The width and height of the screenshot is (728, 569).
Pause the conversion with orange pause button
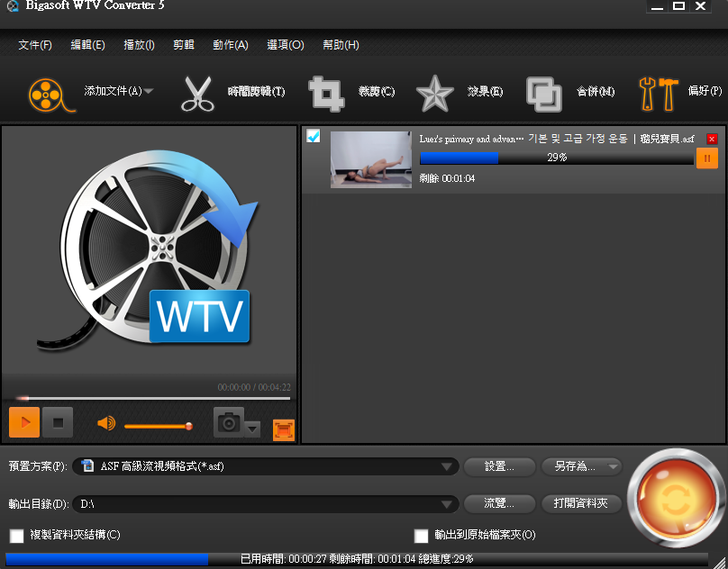coord(707,158)
